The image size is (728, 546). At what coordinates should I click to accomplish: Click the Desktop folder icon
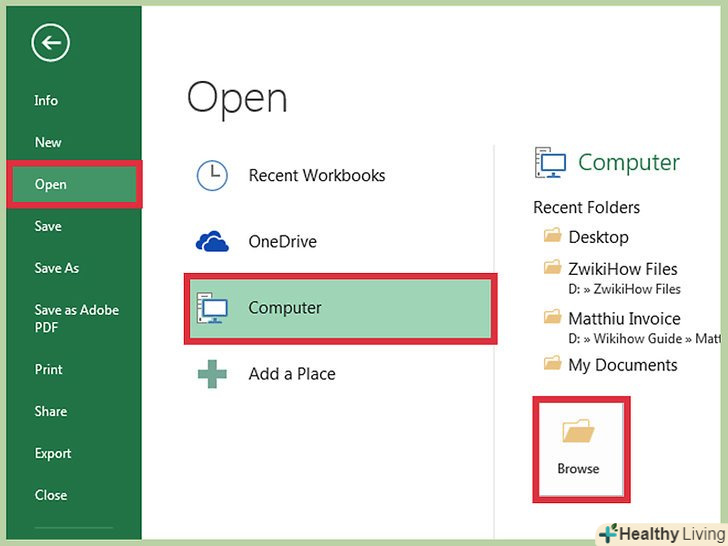click(552, 235)
